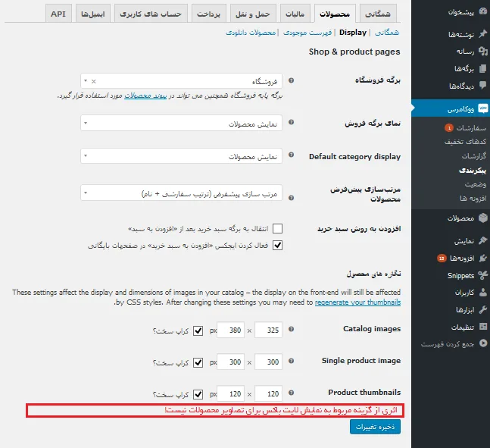The width and height of the screenshot is (490, 448).
Task: Open the Media (رسانه) icon in sidebar
Action: [x=483, y=51]
